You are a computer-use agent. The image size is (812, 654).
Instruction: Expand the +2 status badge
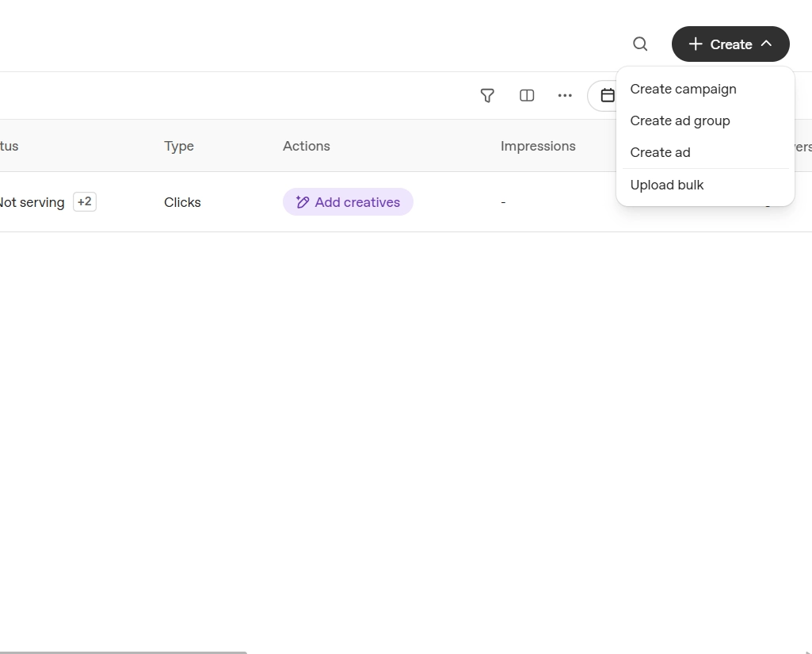coord(85,201)
